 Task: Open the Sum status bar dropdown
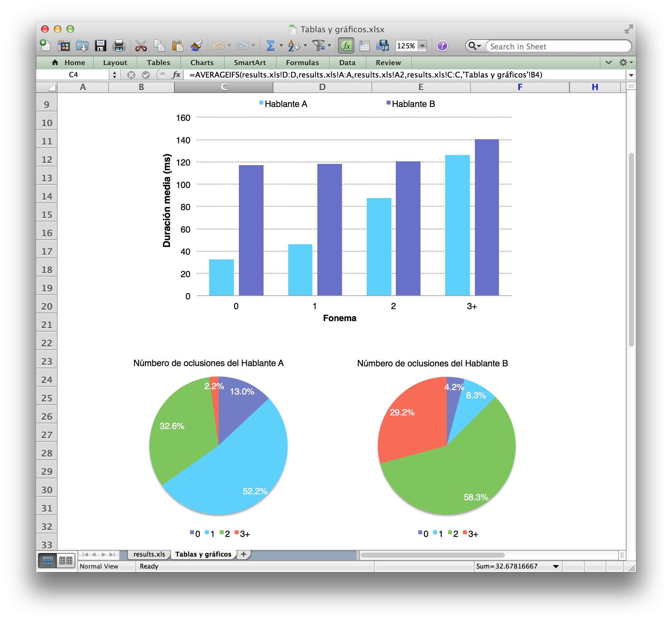coord(556,566)
